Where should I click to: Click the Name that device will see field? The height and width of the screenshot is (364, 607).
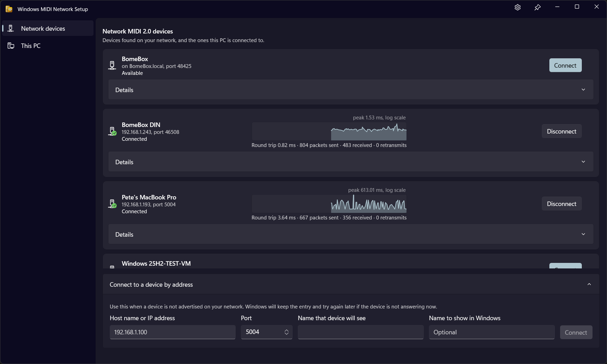(x=361, y=332)
